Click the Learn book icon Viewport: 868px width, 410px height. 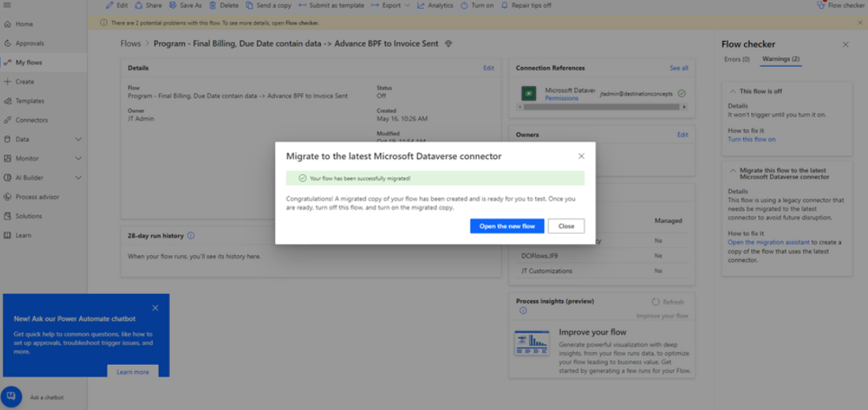(x=7, y=235)
